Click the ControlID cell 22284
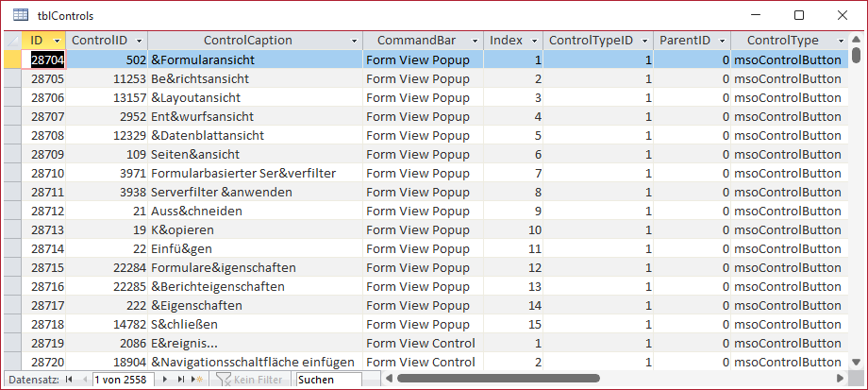The height and width of the screenshot is (390, 868). pyautogui.click(x=107, y=268)
